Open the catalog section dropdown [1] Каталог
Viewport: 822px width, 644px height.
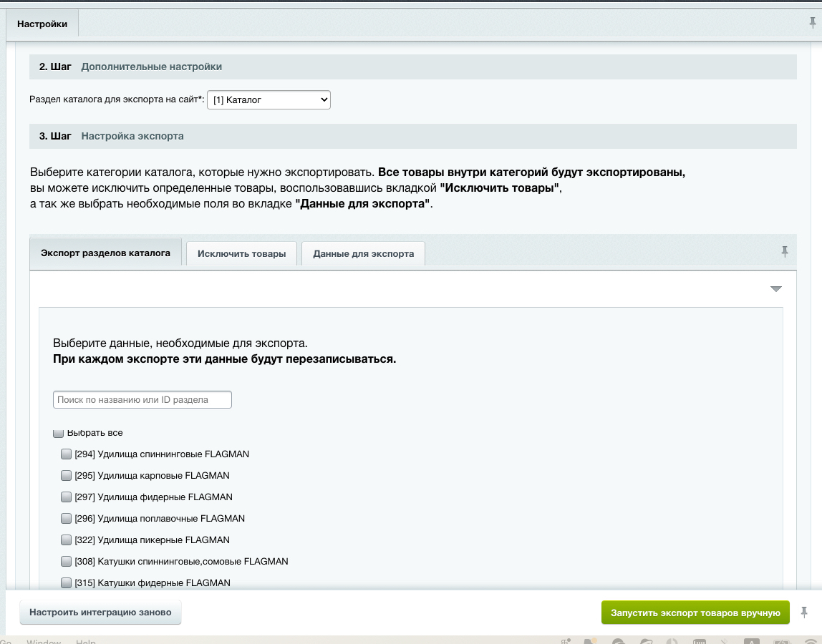pyautogui.click(x=269, y=99)
